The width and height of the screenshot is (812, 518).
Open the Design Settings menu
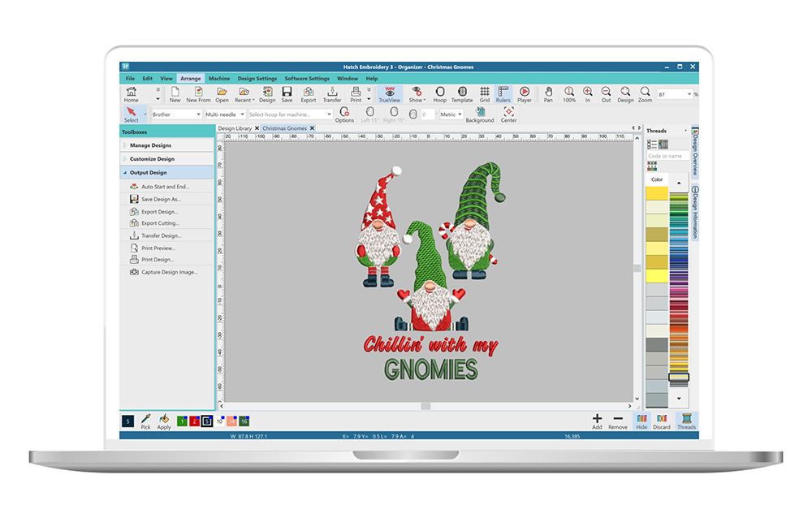coord(257,79)
